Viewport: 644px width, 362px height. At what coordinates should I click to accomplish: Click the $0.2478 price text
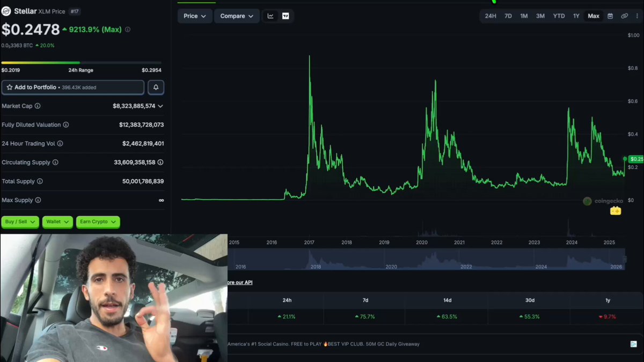31,30
